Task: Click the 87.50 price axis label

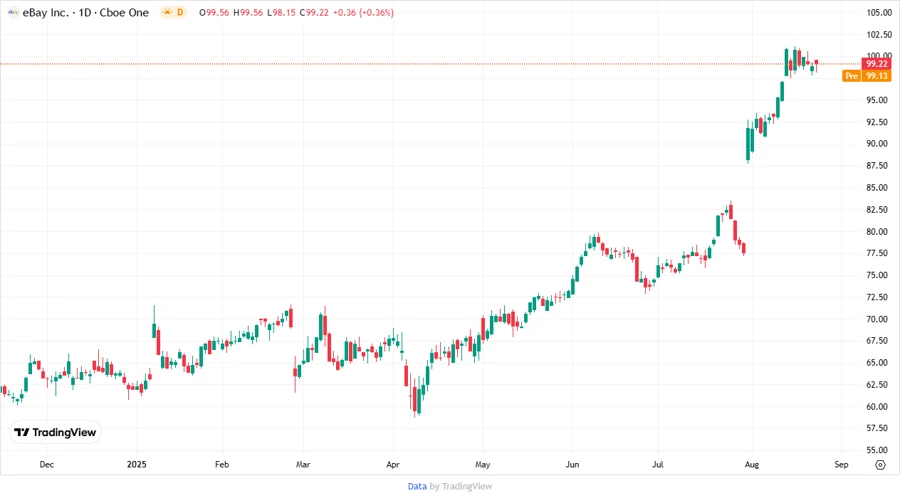Action: 877,165
